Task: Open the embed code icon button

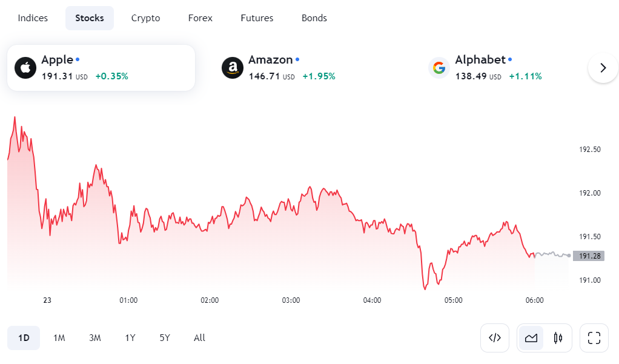Action: (495, 338)
